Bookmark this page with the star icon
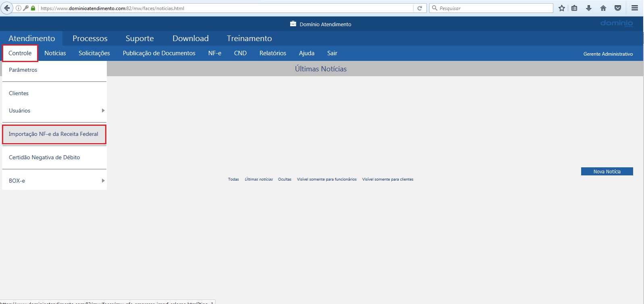 [x=562, y=8]
